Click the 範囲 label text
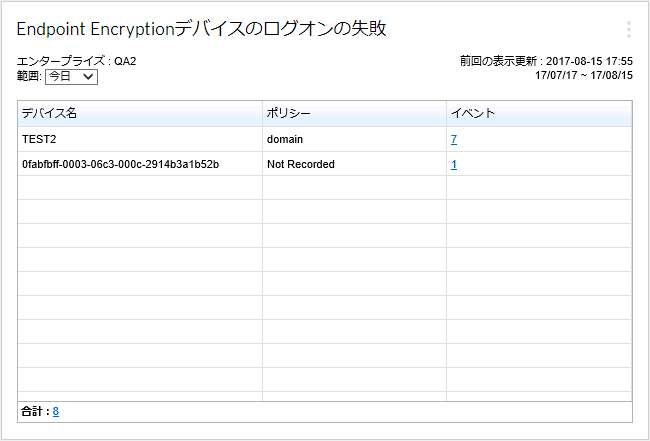The width and height of the screenshot is (650, 441). click(29, 76)
